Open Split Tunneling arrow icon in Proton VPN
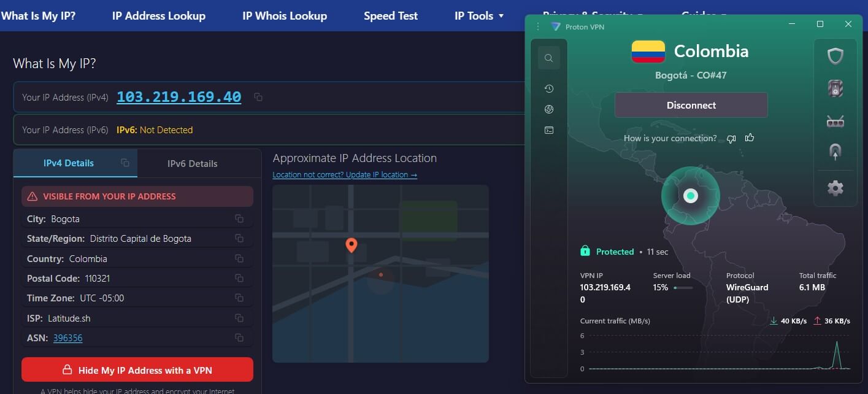The image size is (868, 394). click(x=835, y=153)
